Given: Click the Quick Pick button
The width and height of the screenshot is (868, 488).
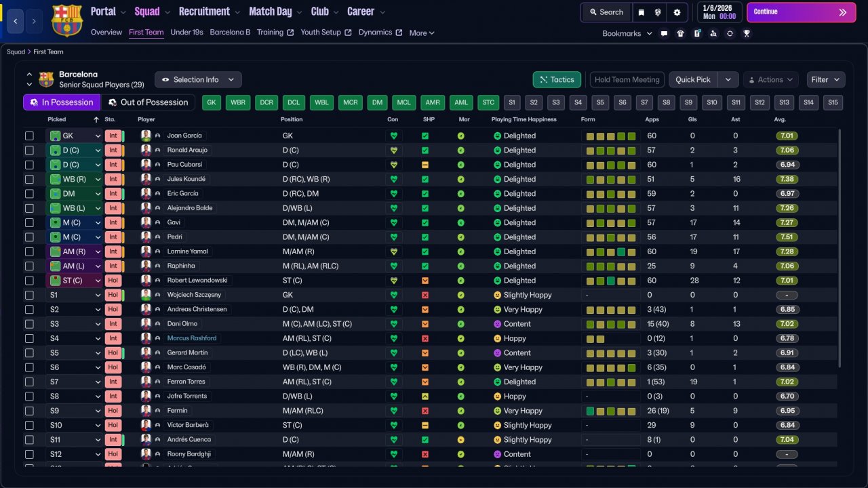Looking at the screenshot, I should [693, 79].
